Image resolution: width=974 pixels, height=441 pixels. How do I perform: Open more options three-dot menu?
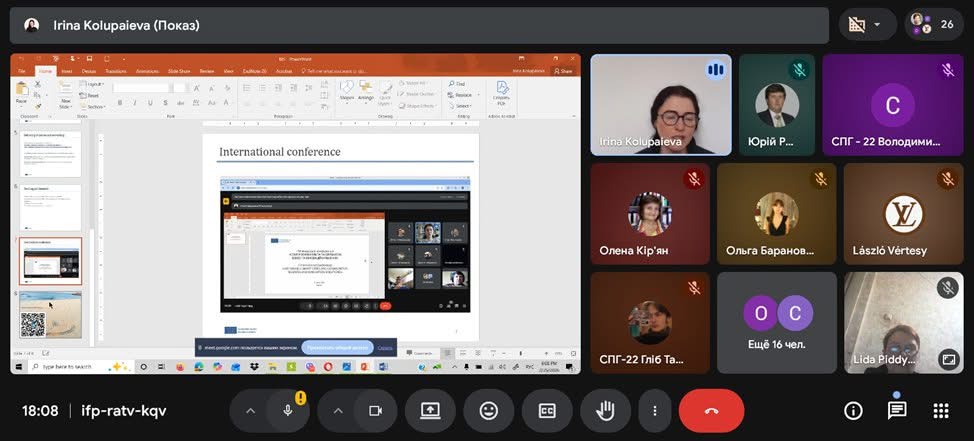click(x=654, y=411)
